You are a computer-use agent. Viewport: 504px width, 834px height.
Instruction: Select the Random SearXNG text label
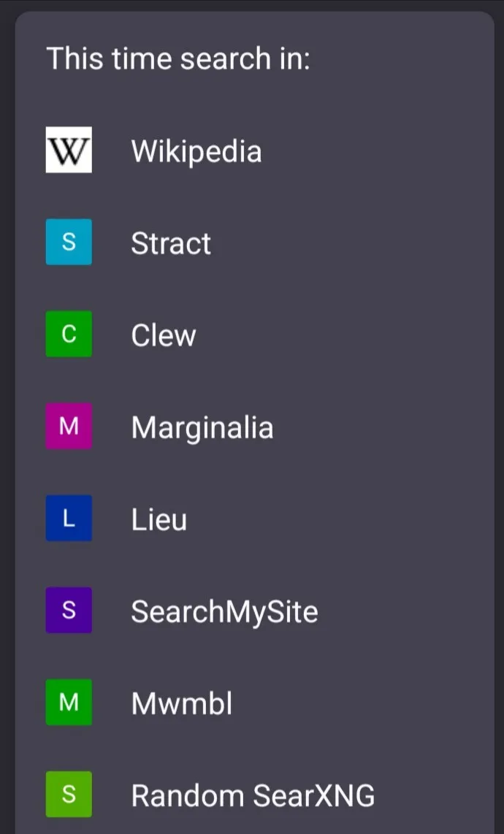click(253, 795)
